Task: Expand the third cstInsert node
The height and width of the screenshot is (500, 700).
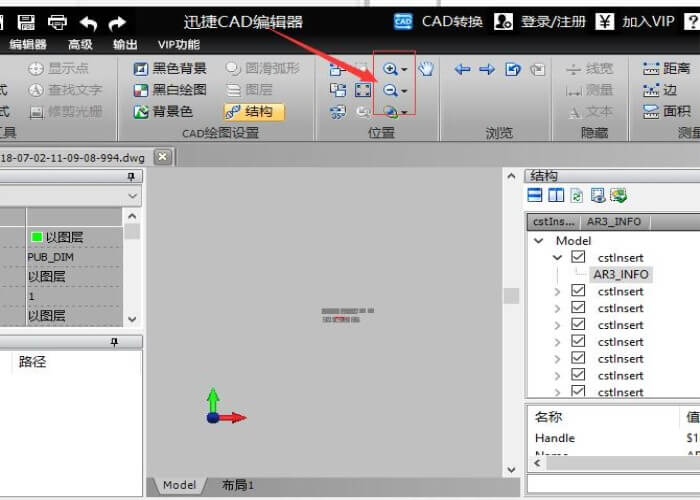Action: point(557,309)
